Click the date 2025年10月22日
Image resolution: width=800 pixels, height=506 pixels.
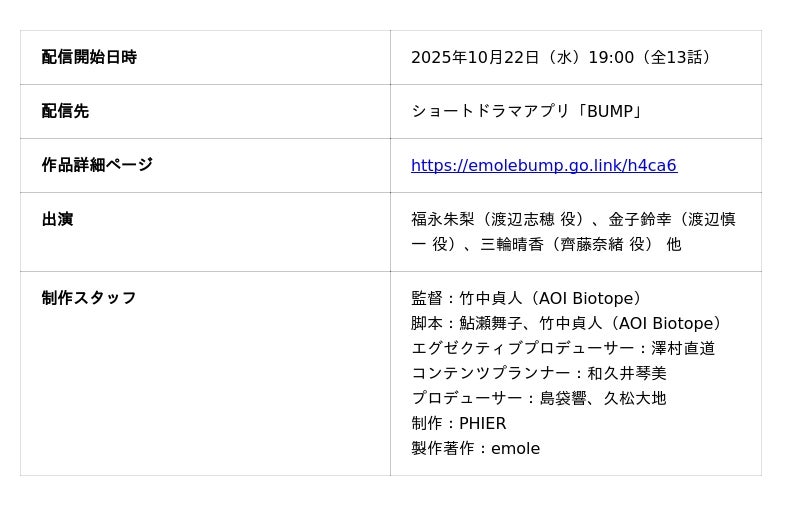[x=475, y=58]
